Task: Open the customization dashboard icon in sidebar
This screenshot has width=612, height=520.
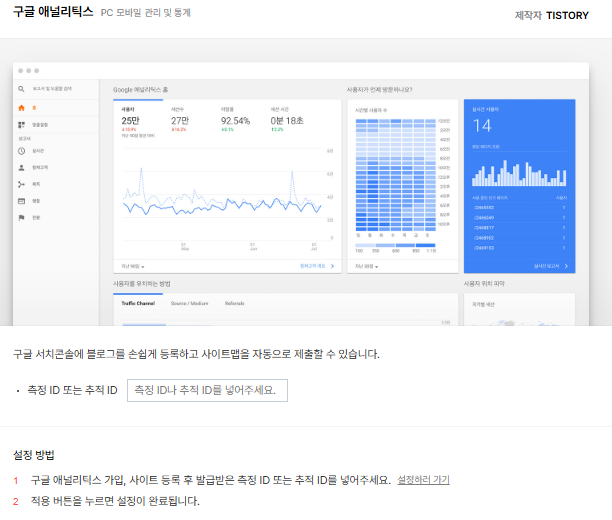Action: pos(21,125)
